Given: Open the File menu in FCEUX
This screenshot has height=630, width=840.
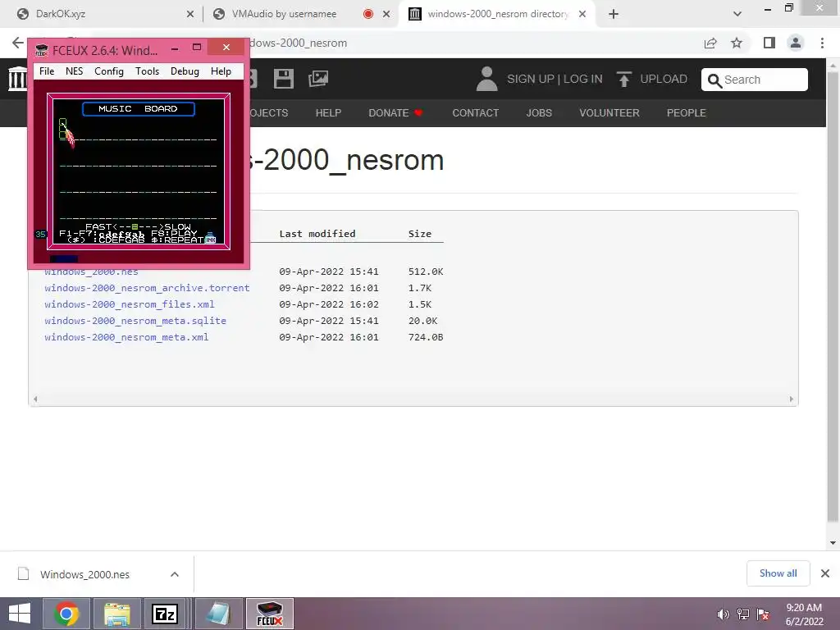Looking at the screenshot, I should [x=47, y=71].
